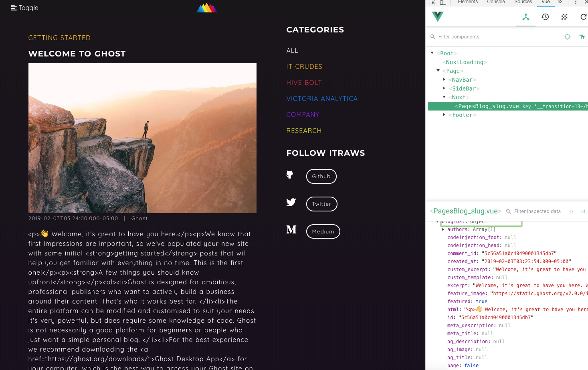The width and height of the screenshot is (588, 370).
Task: Click the meta_description: null row
Action: (479, 326)
